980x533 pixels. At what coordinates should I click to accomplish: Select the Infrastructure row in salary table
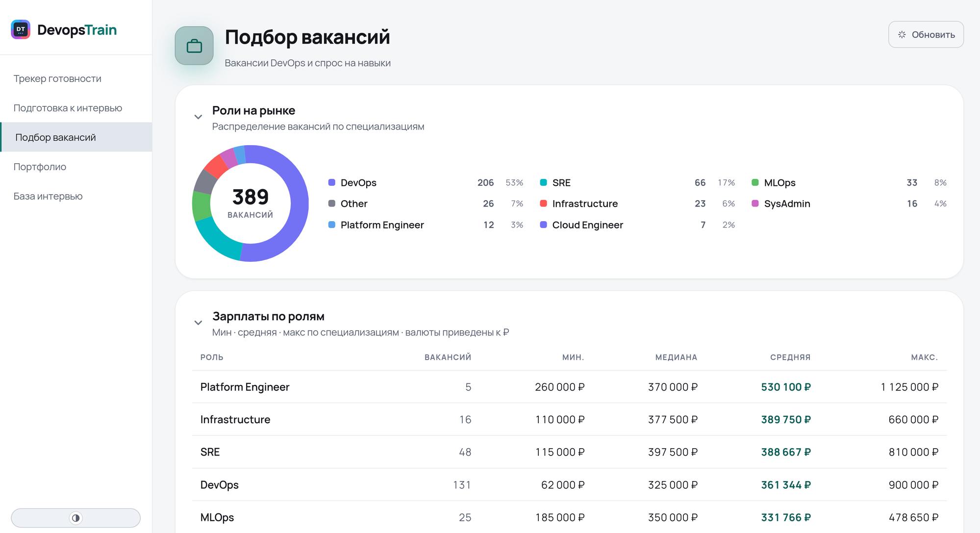[569, 419]
